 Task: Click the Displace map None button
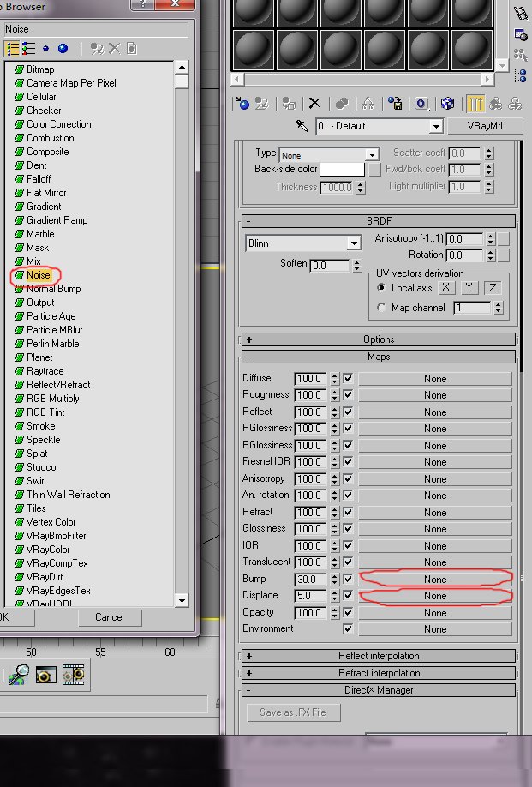434,596
